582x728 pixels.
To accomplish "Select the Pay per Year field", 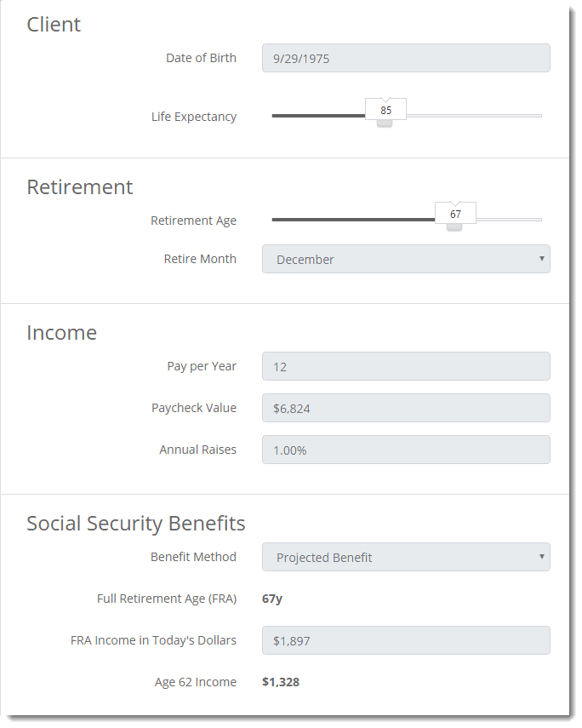I will [406, 366].
